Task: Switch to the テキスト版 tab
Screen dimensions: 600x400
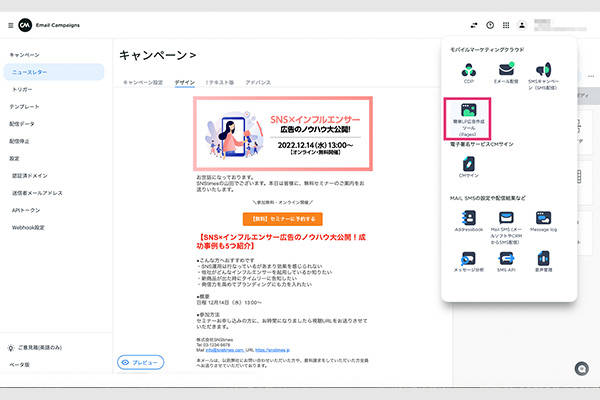Action: 219,83
